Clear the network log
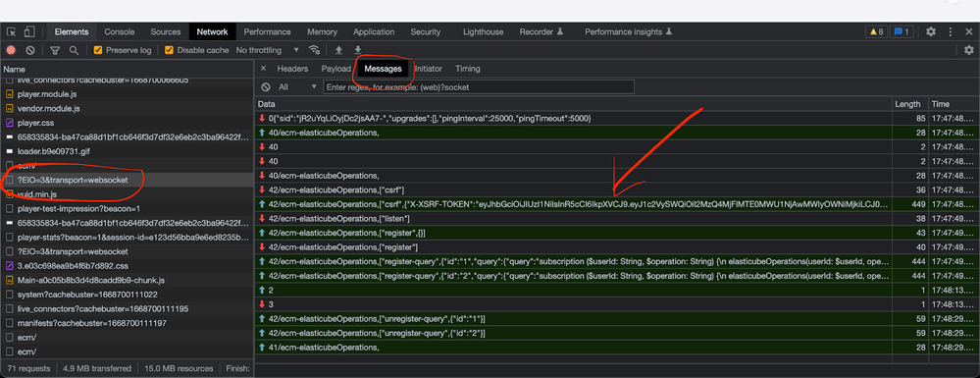 pos(30,50)
